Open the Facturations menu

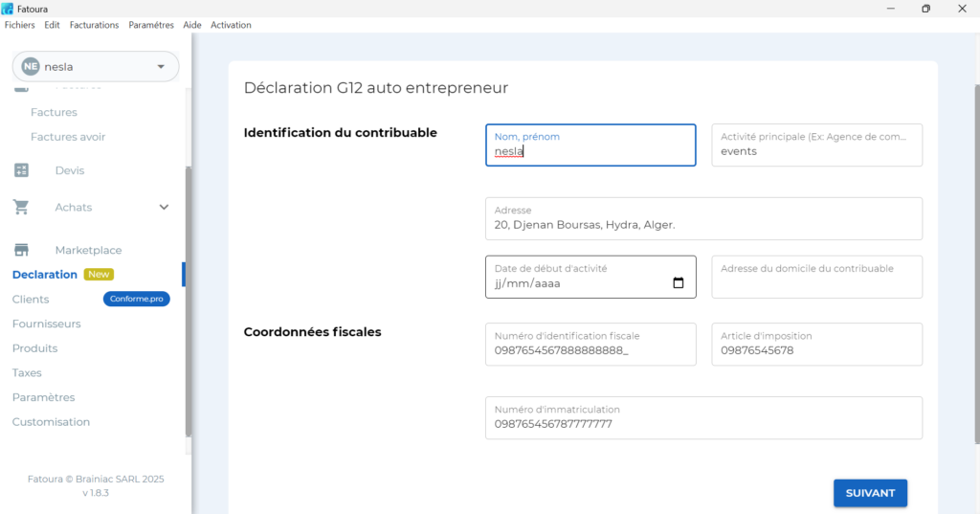tap(94, 25)
